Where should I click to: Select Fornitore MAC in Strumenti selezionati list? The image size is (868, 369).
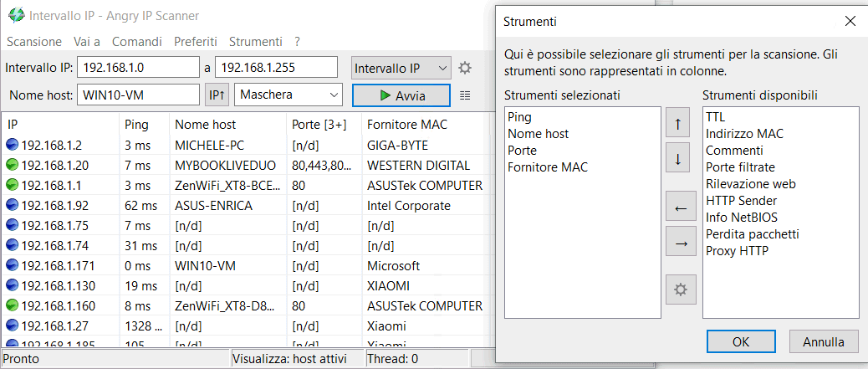[x=548, y=167]
